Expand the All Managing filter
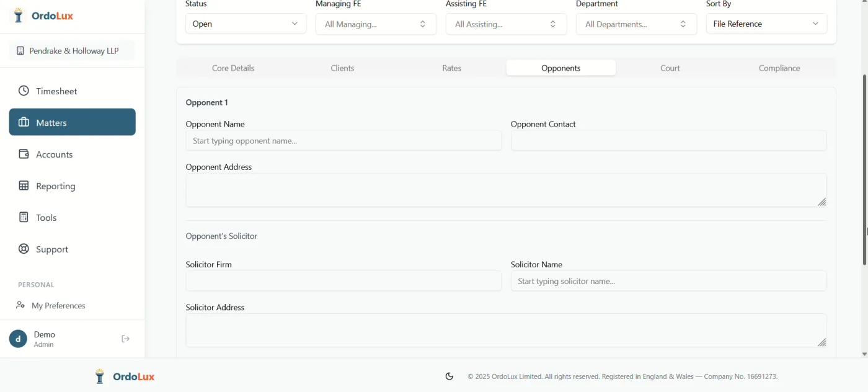868x392 pixels. pos(376,24)
